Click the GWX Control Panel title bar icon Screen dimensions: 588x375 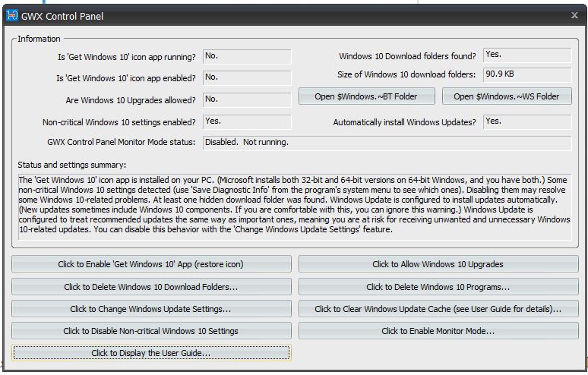pos(12,15)
